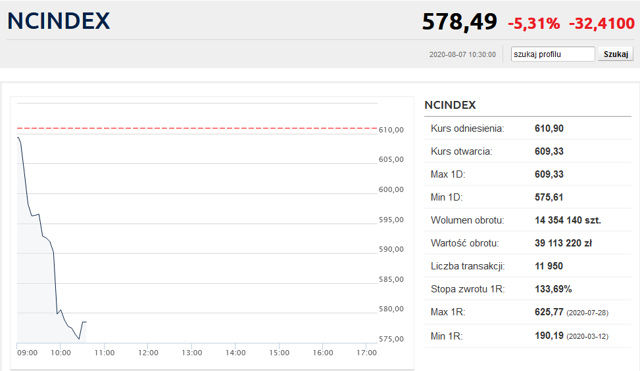This screenshot has height=371, width=640.
Task: Click the 'Kurs otwarcia' row
Action: [x=528, y=151]
